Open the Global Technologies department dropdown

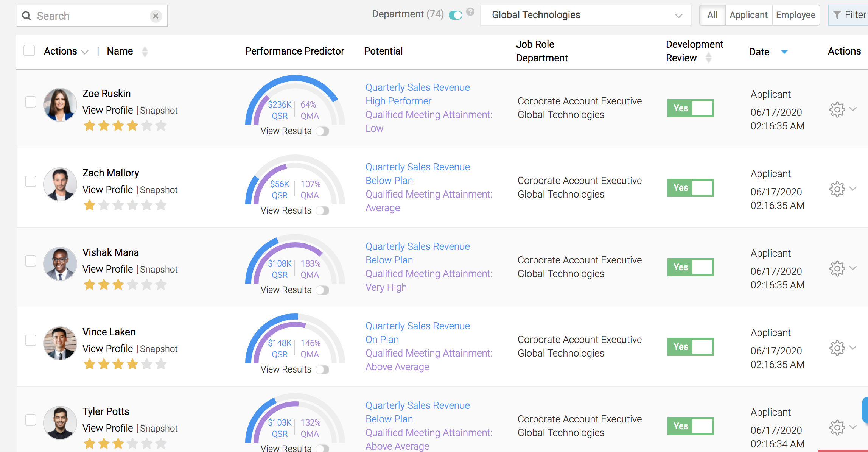tap(585, 15)
